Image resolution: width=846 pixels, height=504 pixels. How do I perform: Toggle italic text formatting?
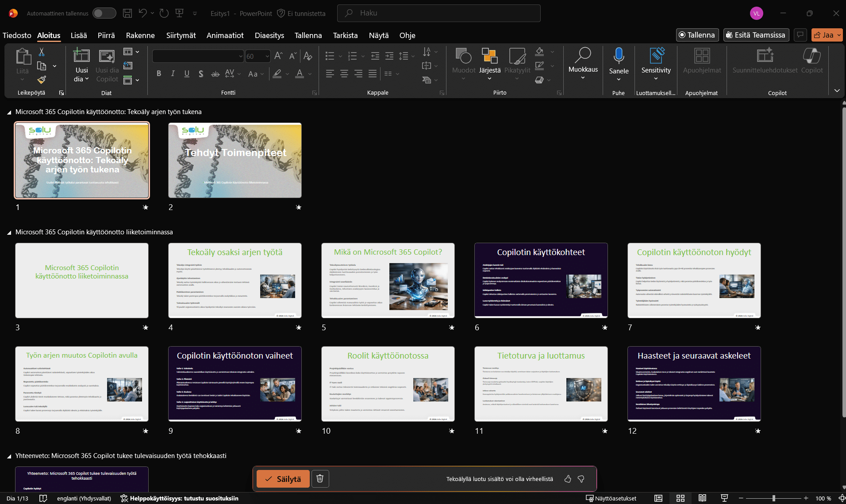173,73
